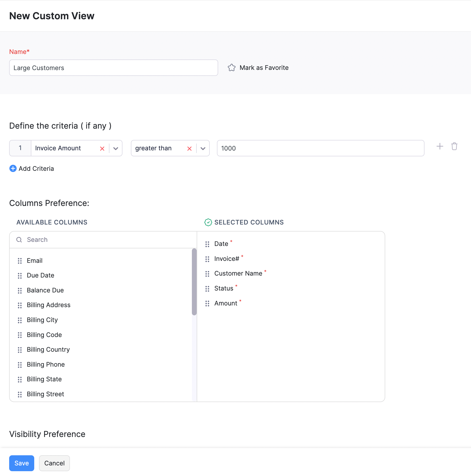Click the drag handle next to Email
471x476 pixels.
coord(20,261)
